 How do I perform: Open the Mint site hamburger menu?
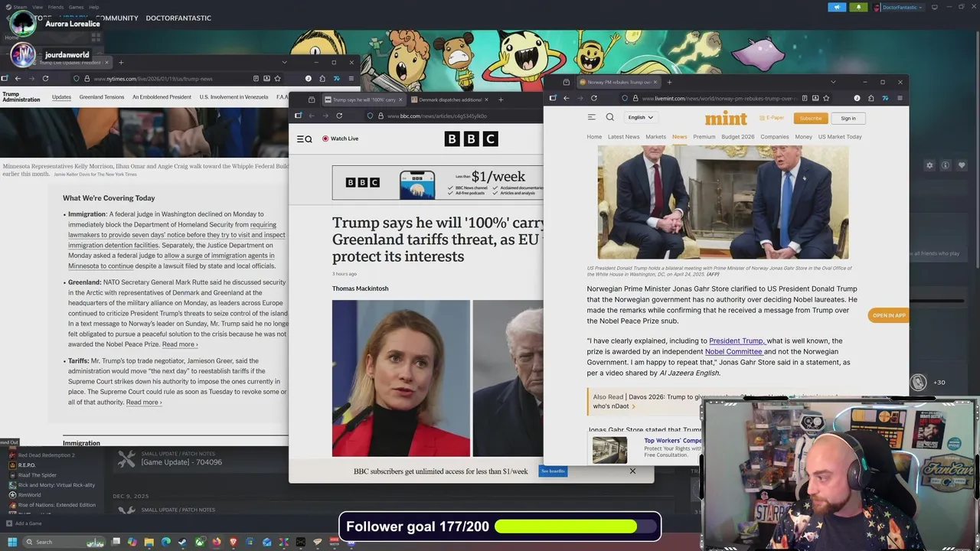tap(591, 117)
